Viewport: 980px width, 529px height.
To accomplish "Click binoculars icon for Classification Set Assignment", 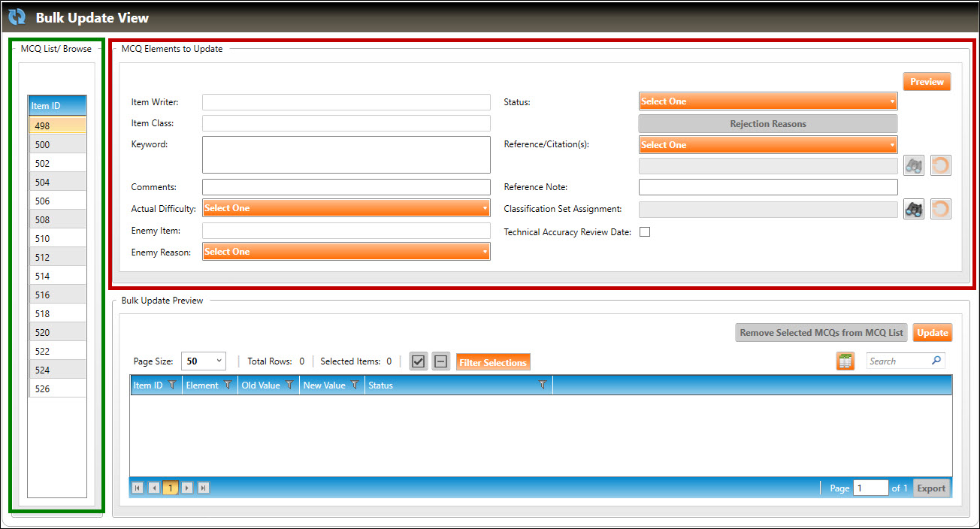I will [x=913, y=210].
